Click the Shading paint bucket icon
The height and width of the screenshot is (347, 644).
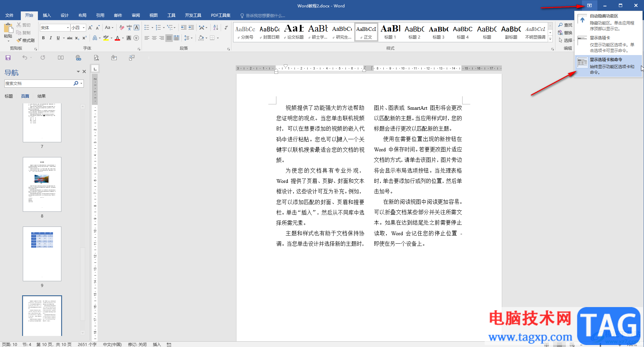(x=201, y=38)
